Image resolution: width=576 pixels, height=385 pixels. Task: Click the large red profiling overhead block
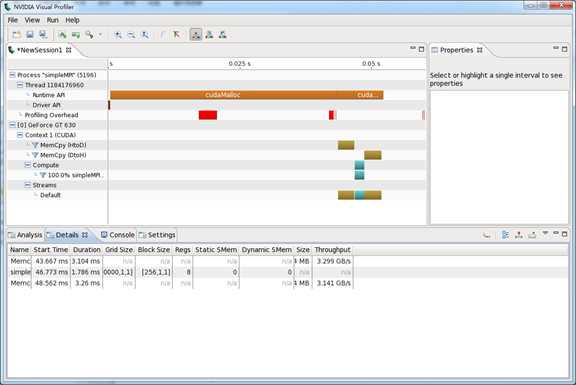[208, 115]
